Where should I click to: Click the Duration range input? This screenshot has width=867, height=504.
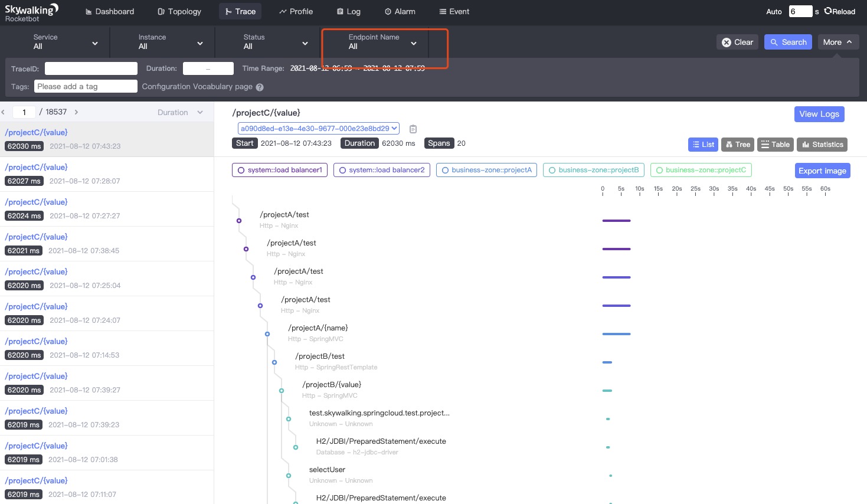(208, 68)
